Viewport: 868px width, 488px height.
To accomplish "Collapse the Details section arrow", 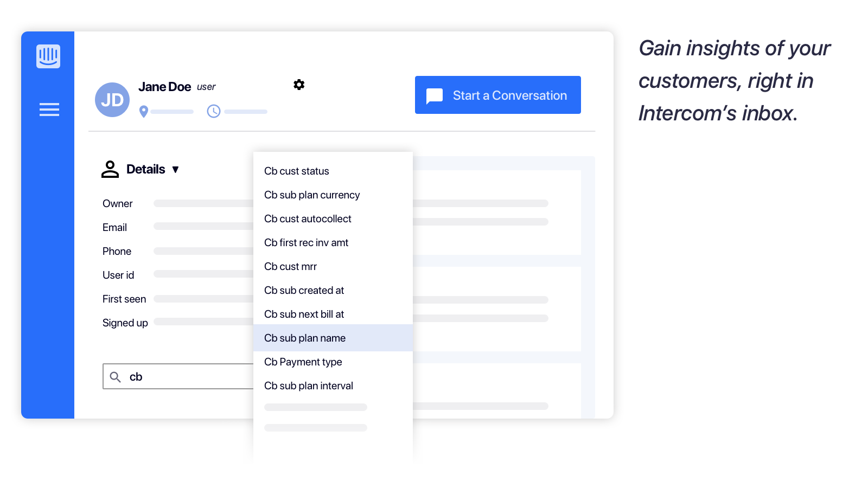I will [175, 170].
